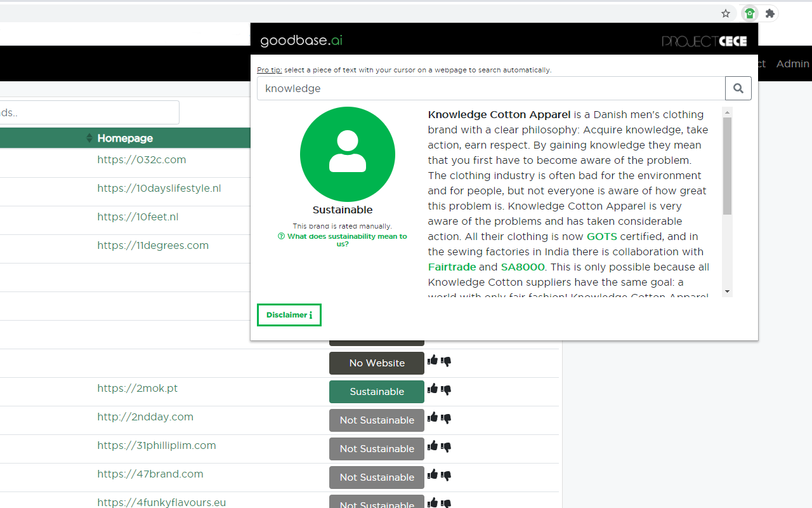The image size is (812, 508).
Task: Click Sustainable button for 2mok.pt
Action: point(377,392)
